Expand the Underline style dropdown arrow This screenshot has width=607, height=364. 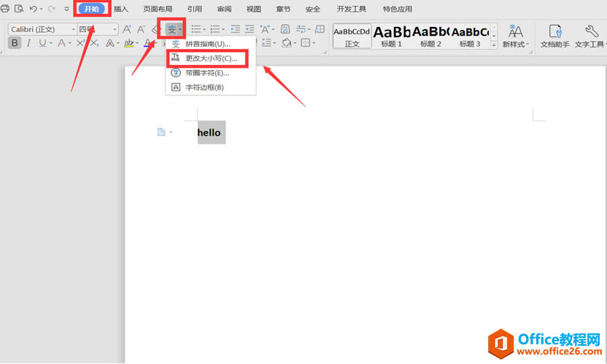tap(51, 43)
